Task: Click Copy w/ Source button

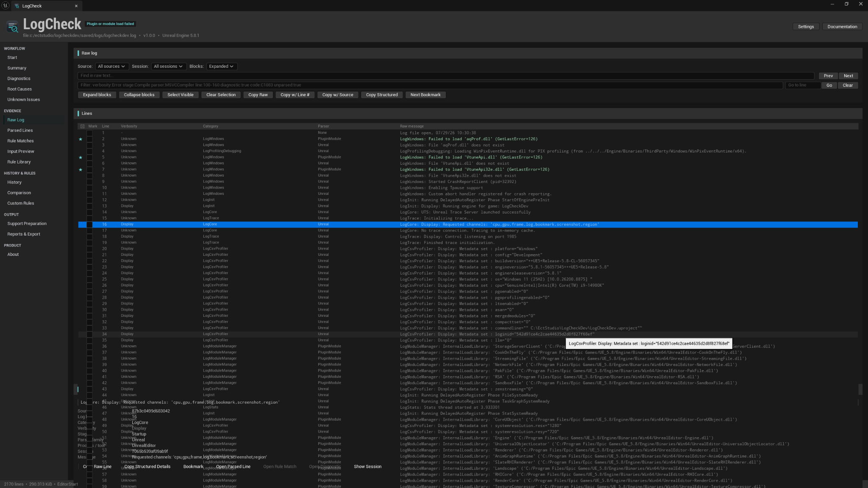Action: 338,95
